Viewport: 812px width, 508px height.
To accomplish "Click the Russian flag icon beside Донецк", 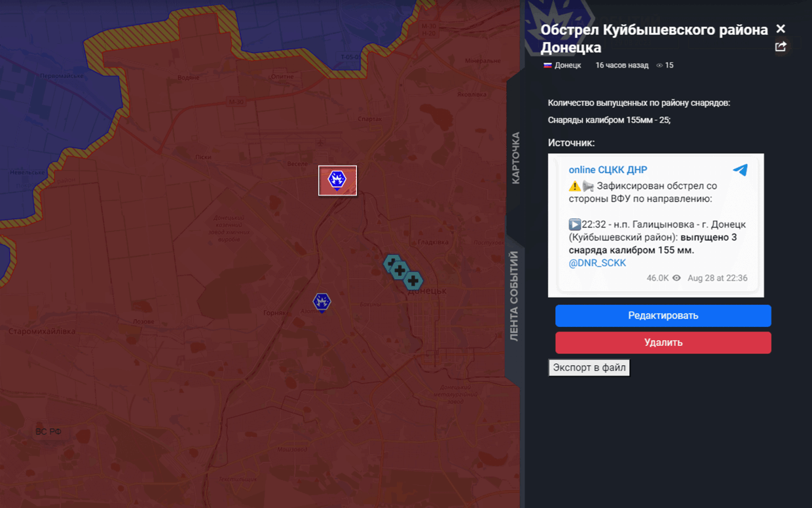I will 547,65.
